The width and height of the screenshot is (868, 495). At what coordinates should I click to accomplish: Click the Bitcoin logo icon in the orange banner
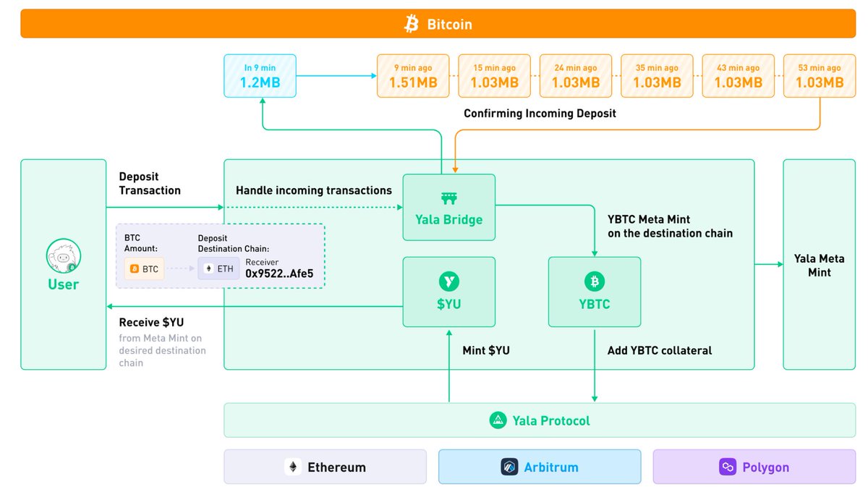(x=412, y=24)
